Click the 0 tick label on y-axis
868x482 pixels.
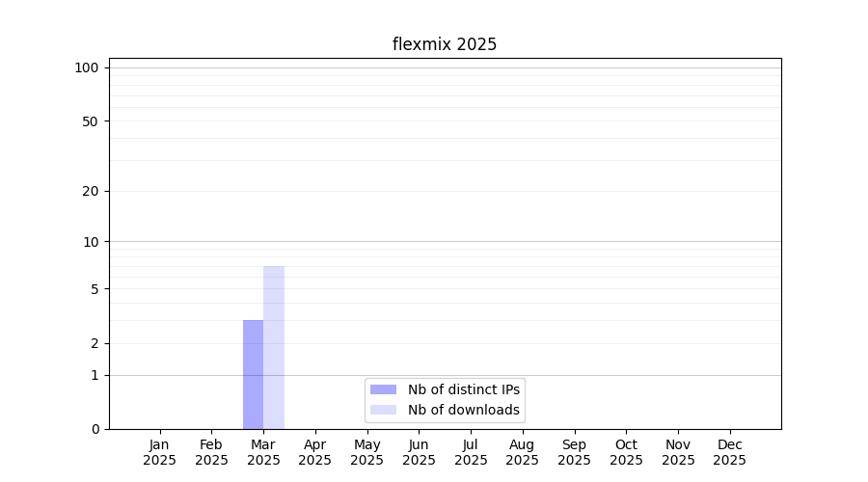[95, 429]
